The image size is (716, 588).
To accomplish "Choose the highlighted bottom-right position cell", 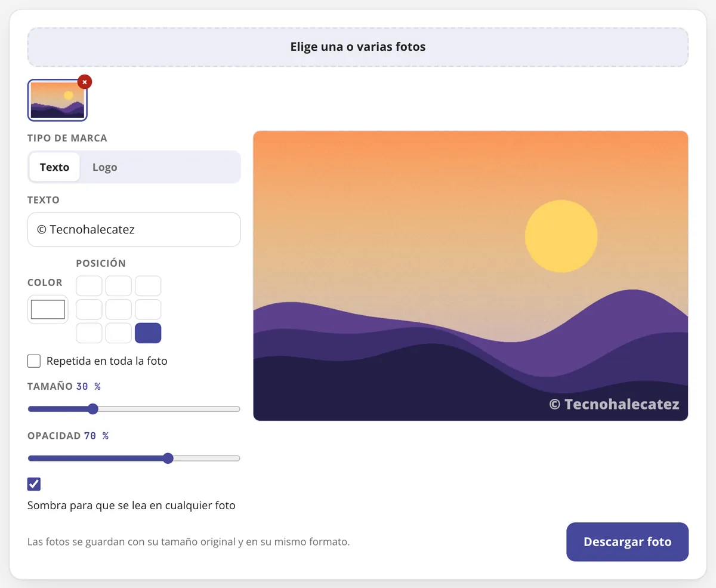I will [148, 333].
